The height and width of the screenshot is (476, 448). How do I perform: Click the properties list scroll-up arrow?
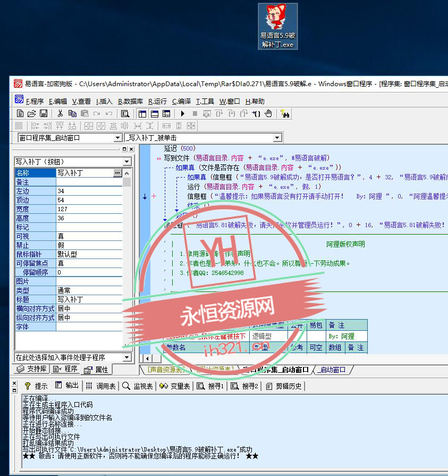pyautogui.click(x=127, y=173)
